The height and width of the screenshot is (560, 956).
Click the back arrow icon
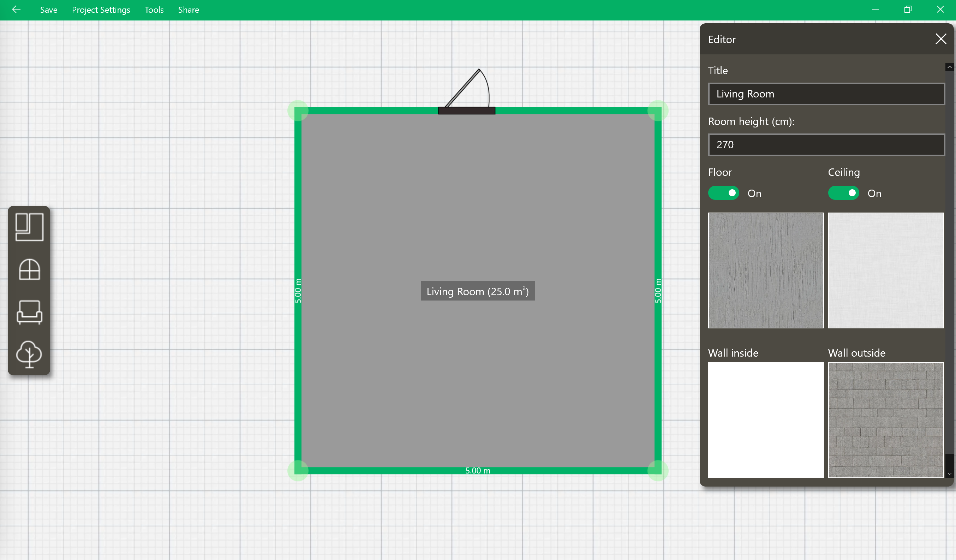pyautogui.click(x=16, y=10)
